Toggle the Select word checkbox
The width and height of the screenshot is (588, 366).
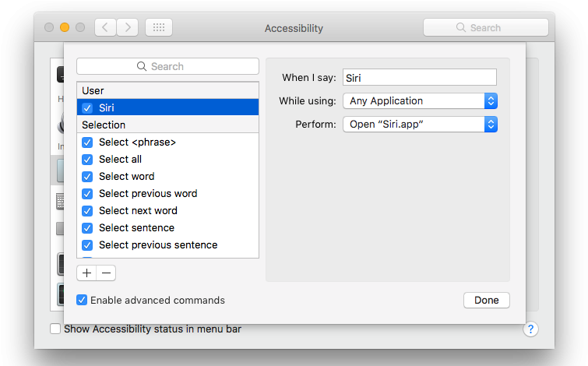pyautogui.click(x=87, y=177)
